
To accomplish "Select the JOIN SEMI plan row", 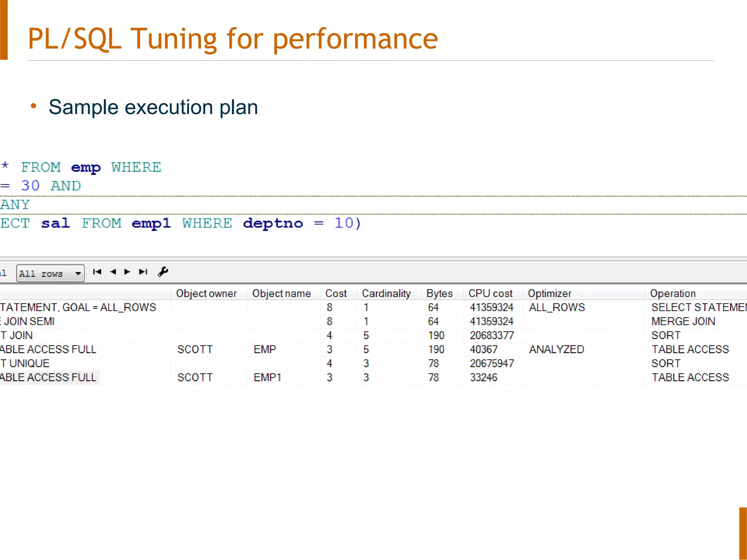I will coord(373,322).
